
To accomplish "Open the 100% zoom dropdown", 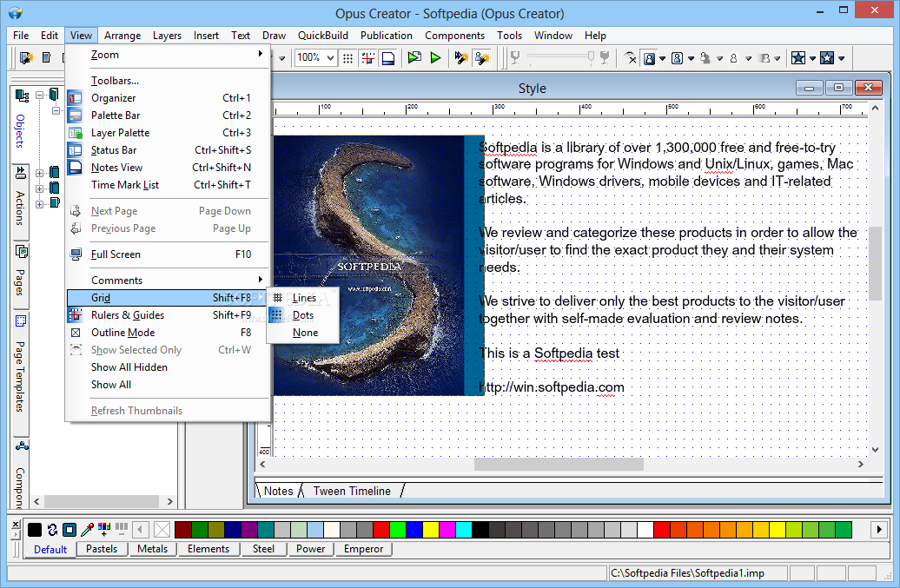I will click(x=330, y=58).
